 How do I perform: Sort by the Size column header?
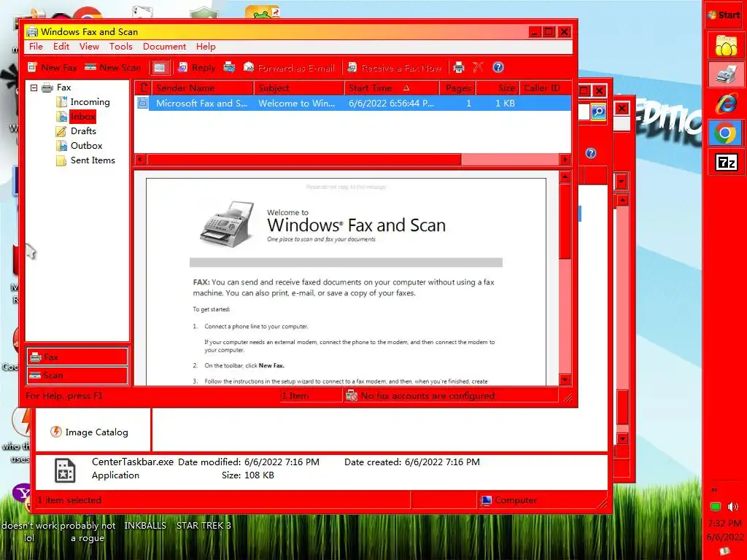click(498, 87)
